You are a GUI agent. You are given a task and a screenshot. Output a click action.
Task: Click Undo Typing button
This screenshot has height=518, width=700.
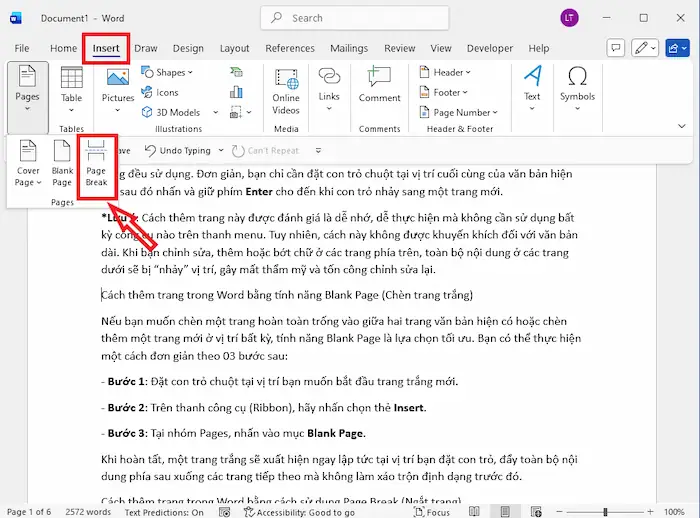click(177, 150)
